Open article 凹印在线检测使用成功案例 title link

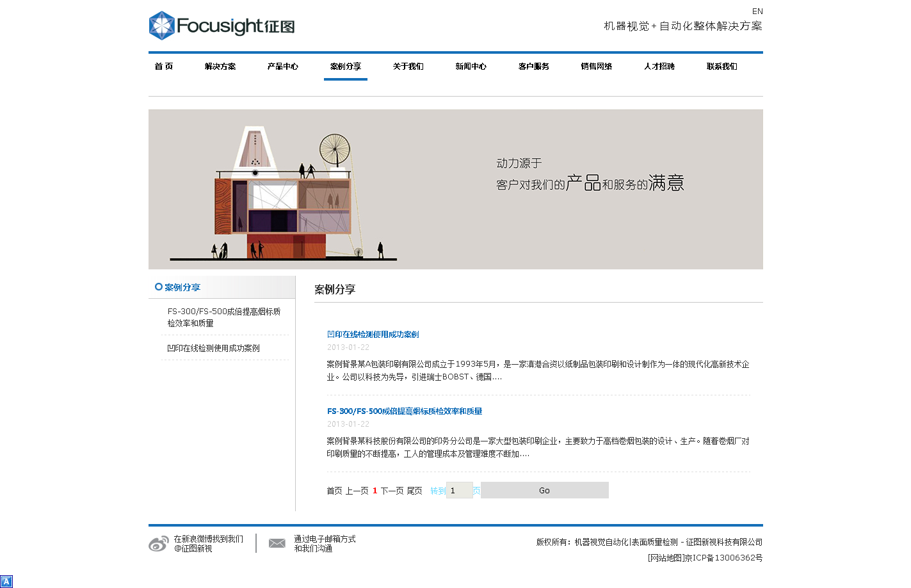(x=373, y=335)
